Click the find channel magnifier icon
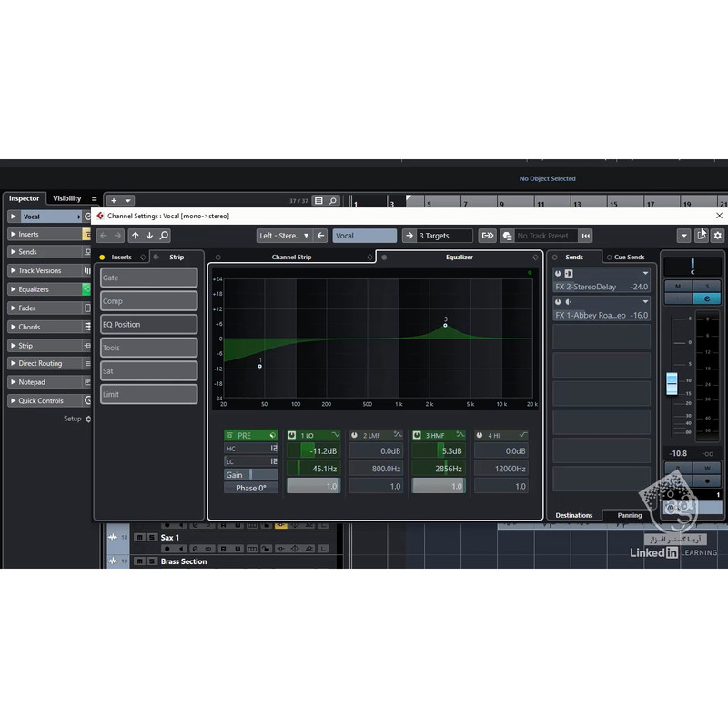 [164, 236]
